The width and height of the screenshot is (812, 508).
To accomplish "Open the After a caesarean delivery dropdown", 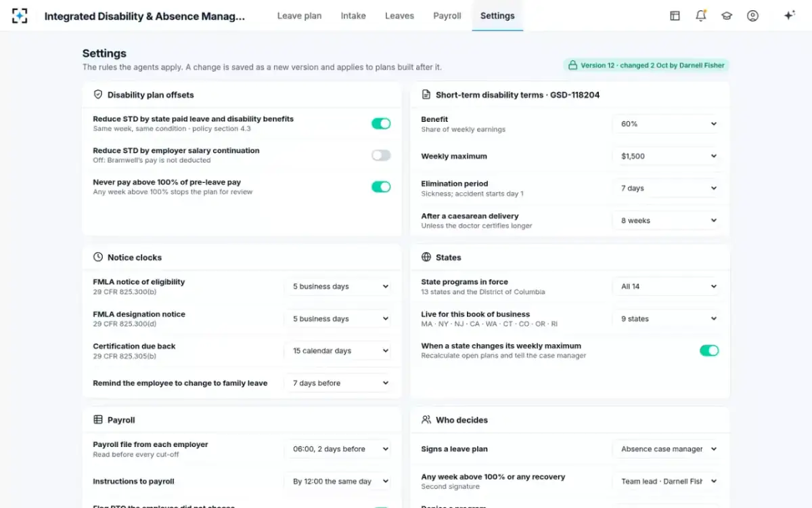I will pyautogui.click(x=667, y=220).
